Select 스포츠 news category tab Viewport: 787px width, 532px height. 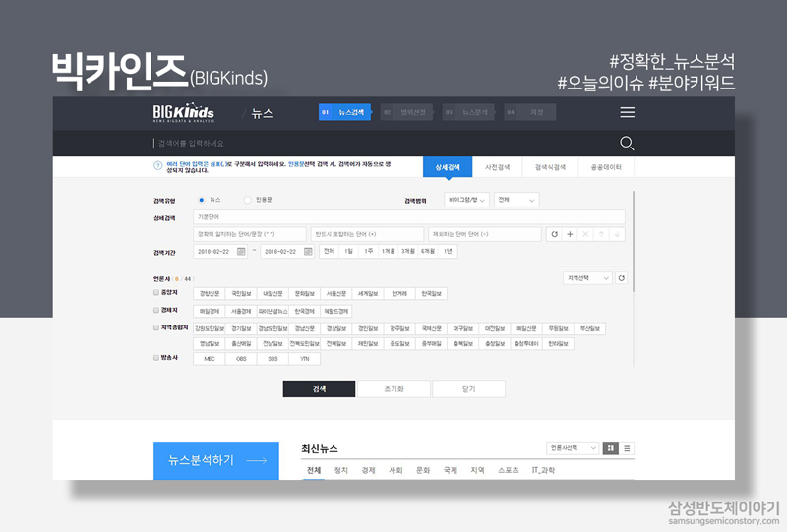pyautogui.click(x=508, y=470)
